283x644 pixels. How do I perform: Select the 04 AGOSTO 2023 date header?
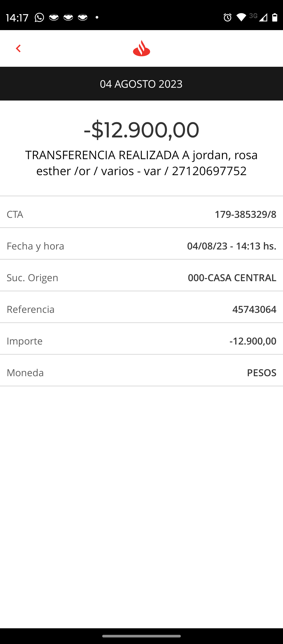coord(141,84)
